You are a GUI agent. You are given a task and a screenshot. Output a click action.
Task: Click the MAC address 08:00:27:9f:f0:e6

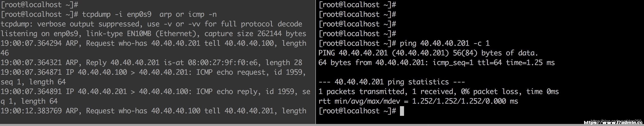point(223,63)
